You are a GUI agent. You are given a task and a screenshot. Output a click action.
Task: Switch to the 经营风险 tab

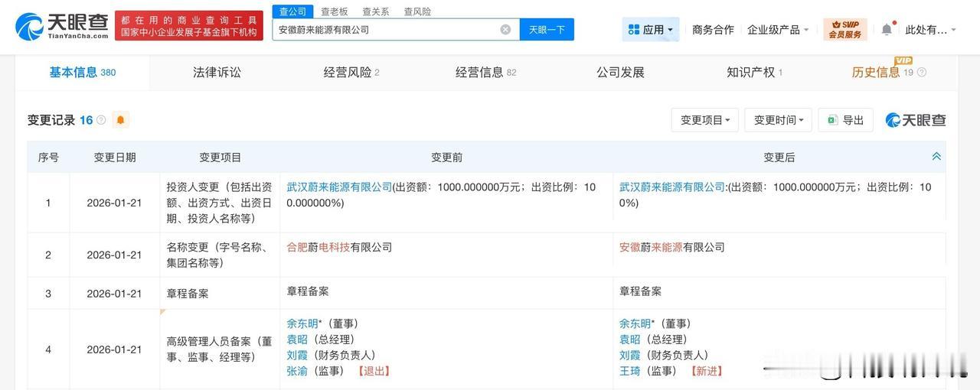tap(351, 73)
